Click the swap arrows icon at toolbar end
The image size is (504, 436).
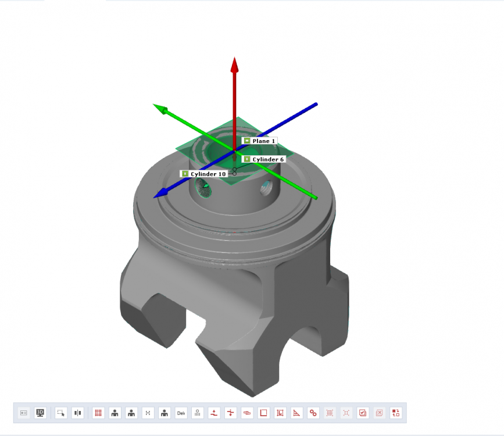click(396, 413)
